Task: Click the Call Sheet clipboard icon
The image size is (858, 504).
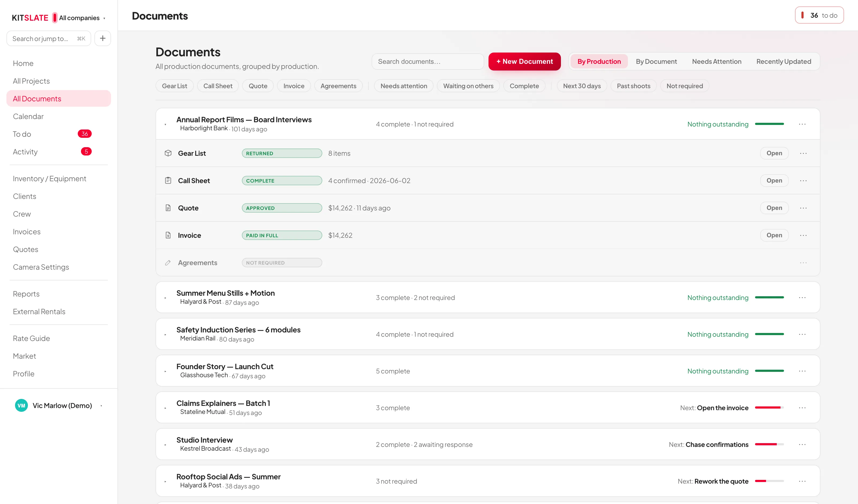Action: [x=168, y=180]
